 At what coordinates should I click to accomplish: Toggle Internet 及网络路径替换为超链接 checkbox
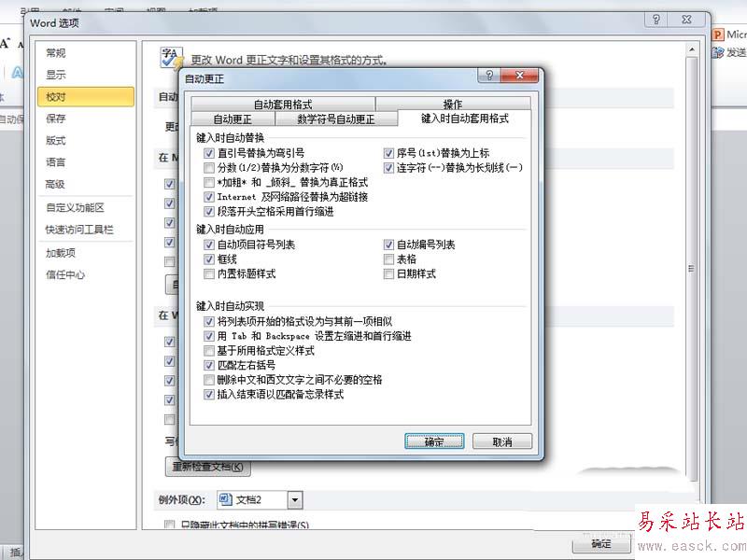click(208, 197)
